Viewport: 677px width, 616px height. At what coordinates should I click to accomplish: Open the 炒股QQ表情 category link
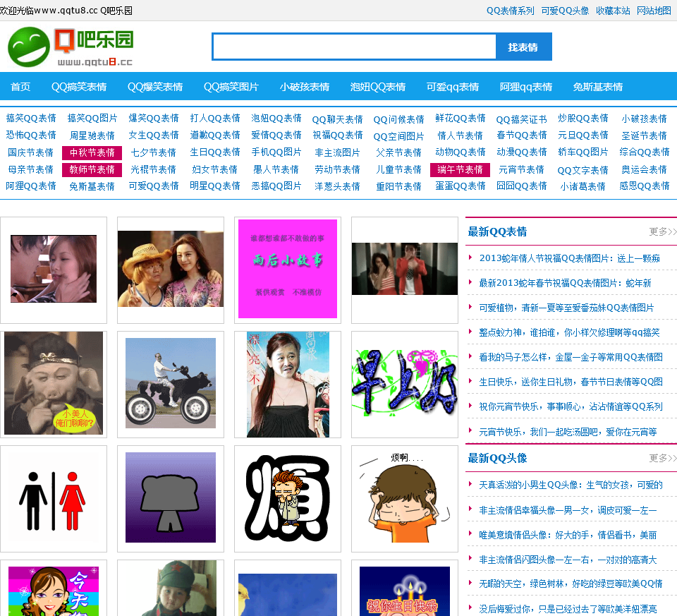[x=583, y=119]
